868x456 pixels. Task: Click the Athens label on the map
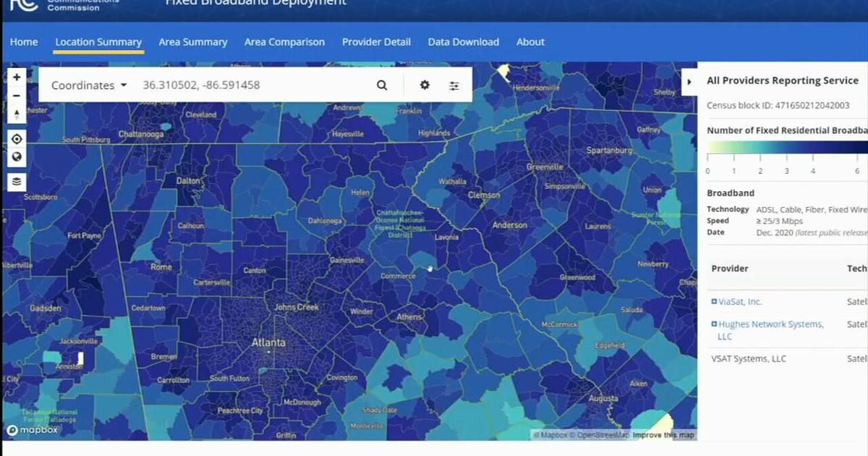(409, 316)
